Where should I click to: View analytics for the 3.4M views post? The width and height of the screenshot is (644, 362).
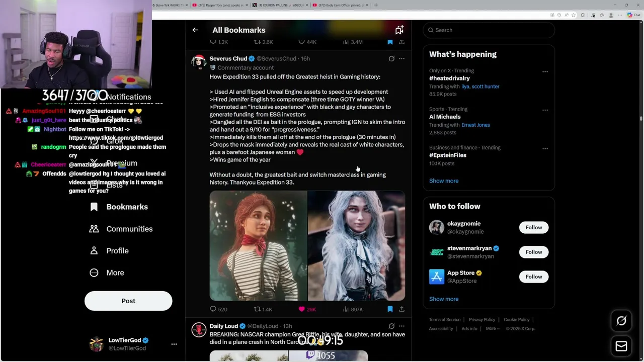352,42
